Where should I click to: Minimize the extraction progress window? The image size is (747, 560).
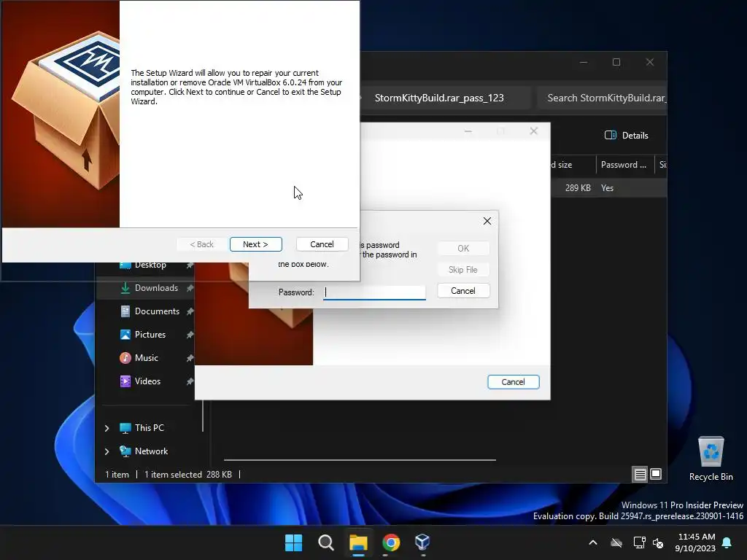pyautogui.click(x=468, y=131)
